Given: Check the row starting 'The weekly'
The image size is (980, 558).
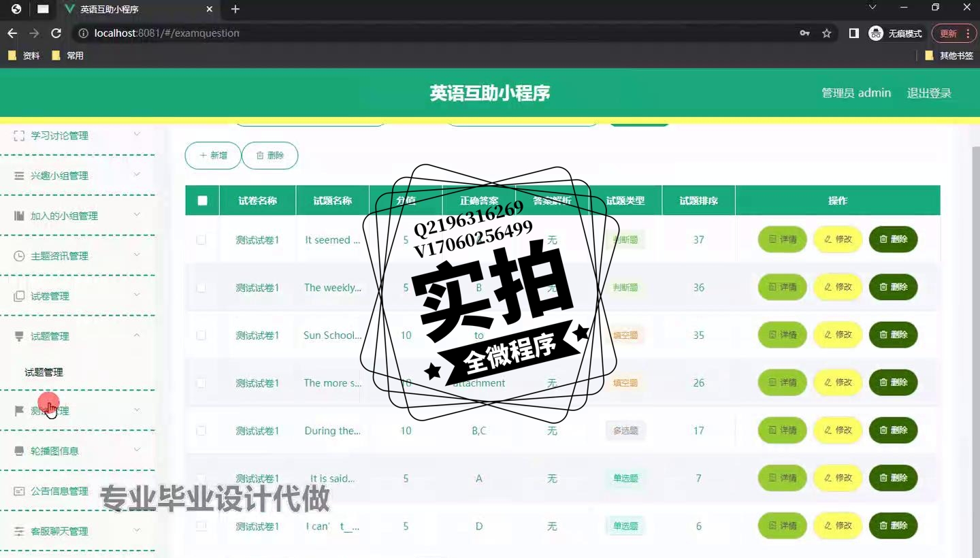Looking at the screenshot, I should [201, 288].
